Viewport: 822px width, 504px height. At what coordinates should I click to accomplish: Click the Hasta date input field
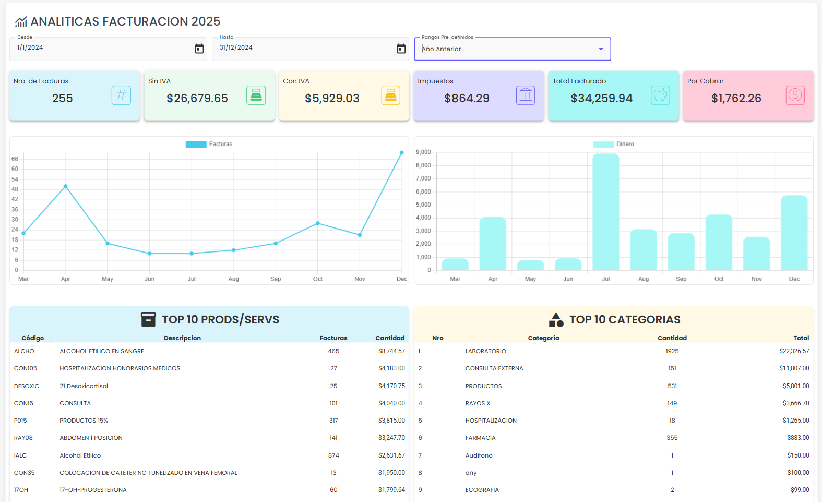click(303, 48)
